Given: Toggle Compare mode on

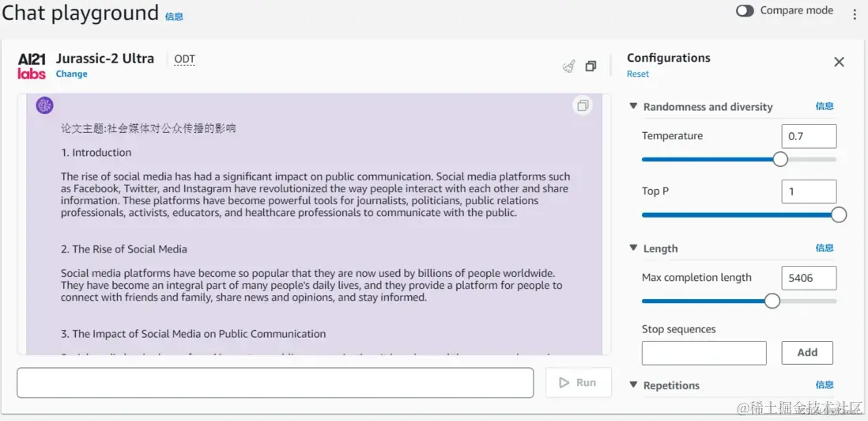Looking at the screenshot, I should point(745,11).
